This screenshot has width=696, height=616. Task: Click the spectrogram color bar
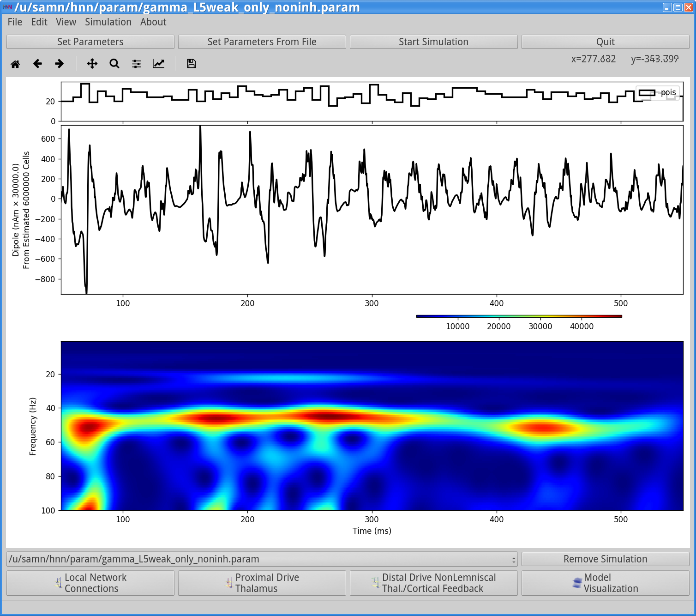pyautogui.click(x=519, y=316)
